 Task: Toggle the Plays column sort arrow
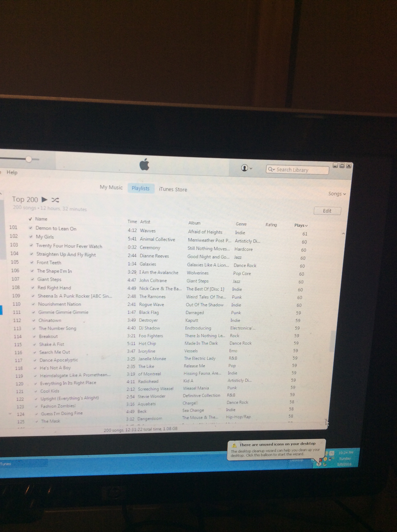coord(306,226)
